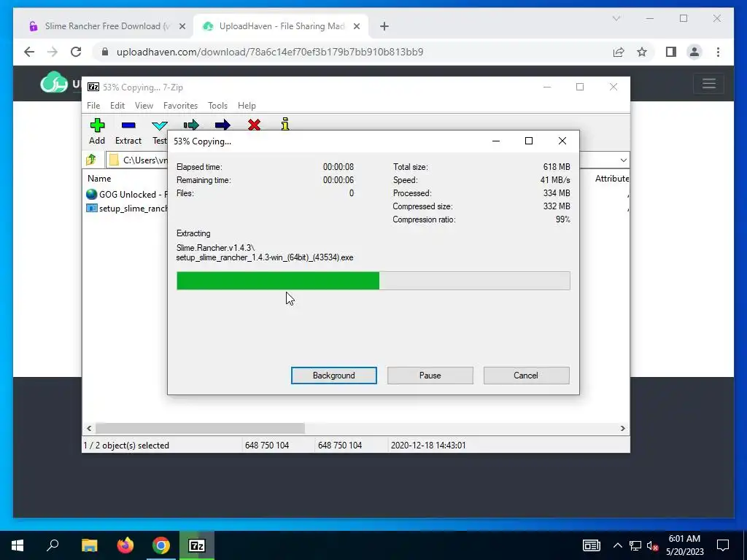Click the Add toolbar icon in 7-Zip

pos(97,125)
